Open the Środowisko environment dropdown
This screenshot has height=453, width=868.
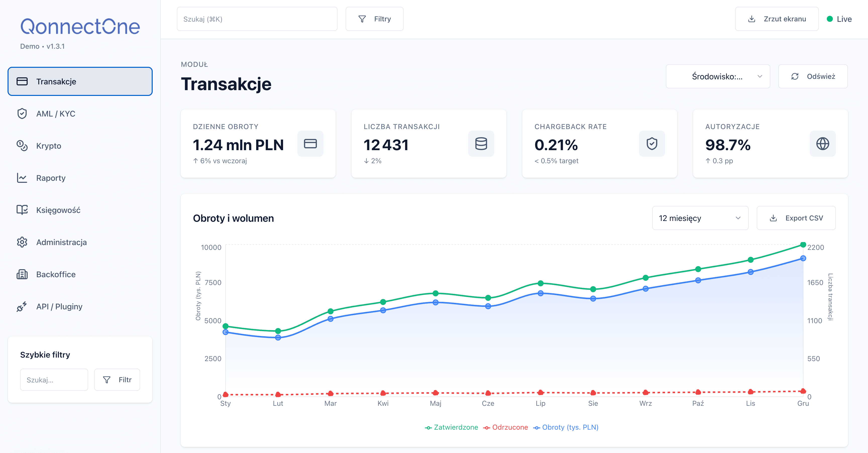(718, 76)
